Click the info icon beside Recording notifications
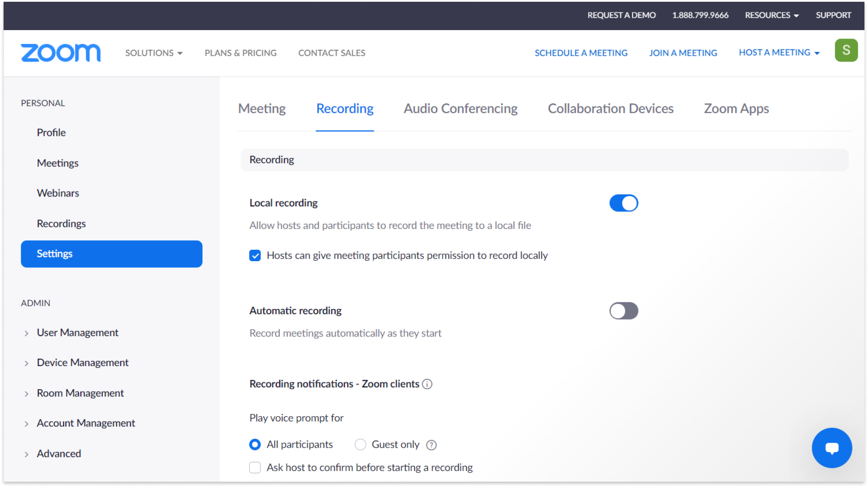868x487 pixels. click(x=427, y=384)
